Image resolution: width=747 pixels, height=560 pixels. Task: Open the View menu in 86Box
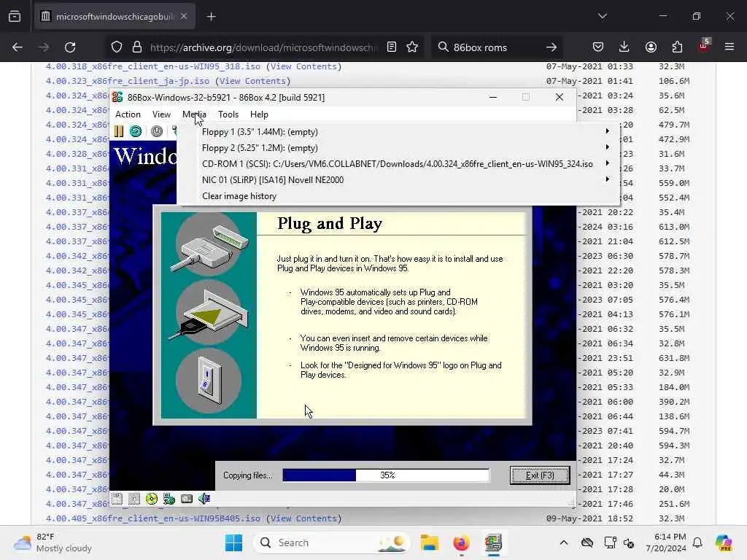click(x=161, y=114)
